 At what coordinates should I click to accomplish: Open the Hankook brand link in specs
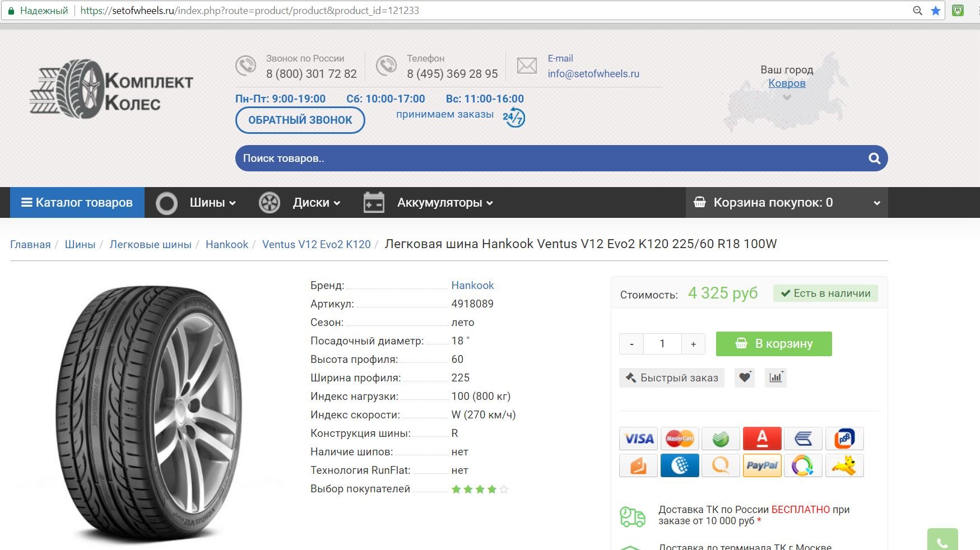[472, 286]
